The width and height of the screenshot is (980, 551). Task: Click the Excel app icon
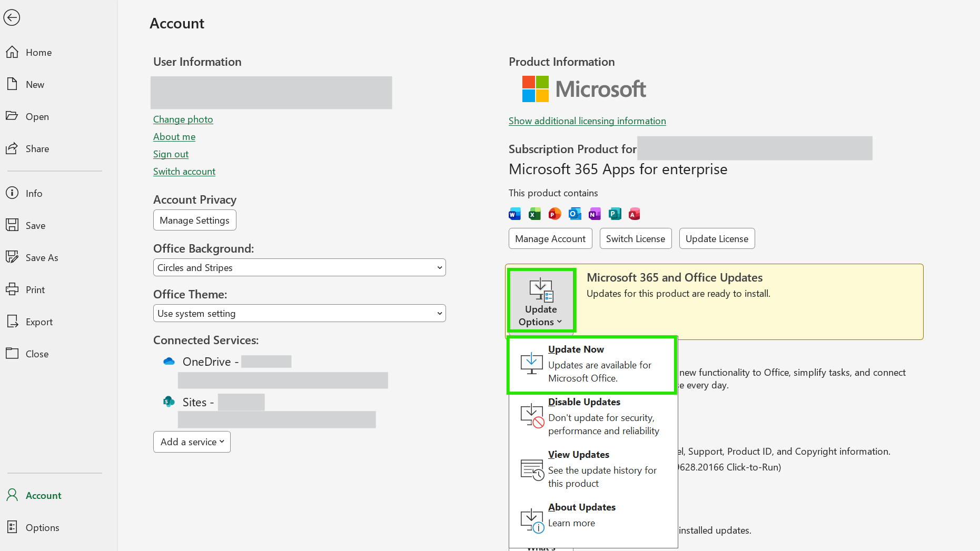(x=534, y=214)
